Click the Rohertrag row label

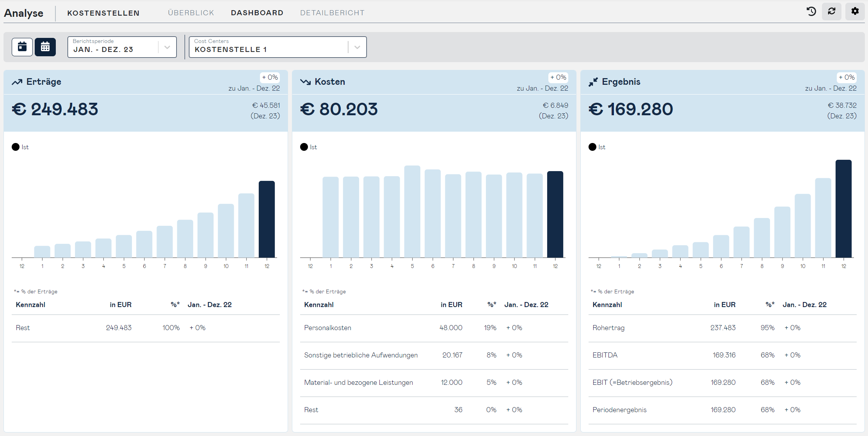coord(608,328)
